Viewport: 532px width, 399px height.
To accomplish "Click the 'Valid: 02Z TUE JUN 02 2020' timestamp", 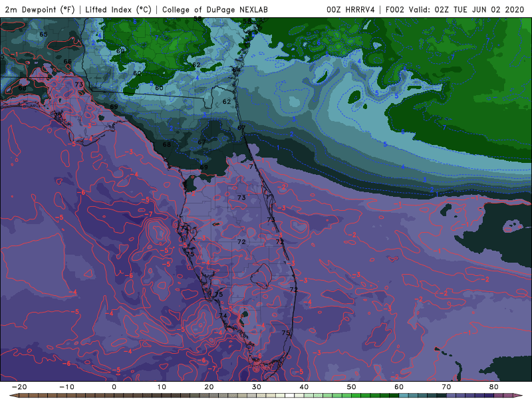I will point(466,9).
